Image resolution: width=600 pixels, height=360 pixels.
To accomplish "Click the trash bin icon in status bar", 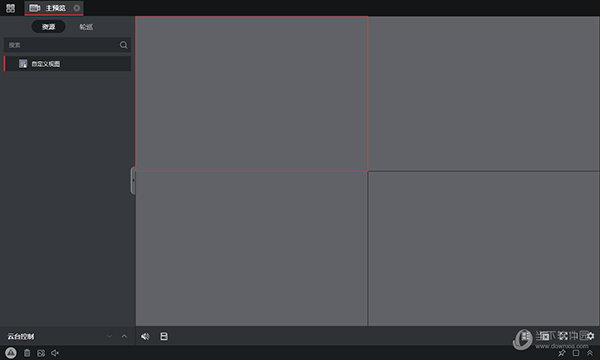I will point(27,353).
